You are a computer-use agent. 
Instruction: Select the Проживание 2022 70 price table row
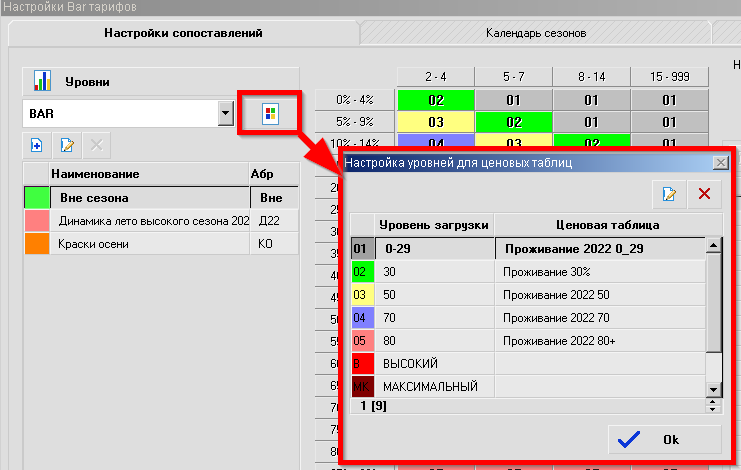point(599,317)
